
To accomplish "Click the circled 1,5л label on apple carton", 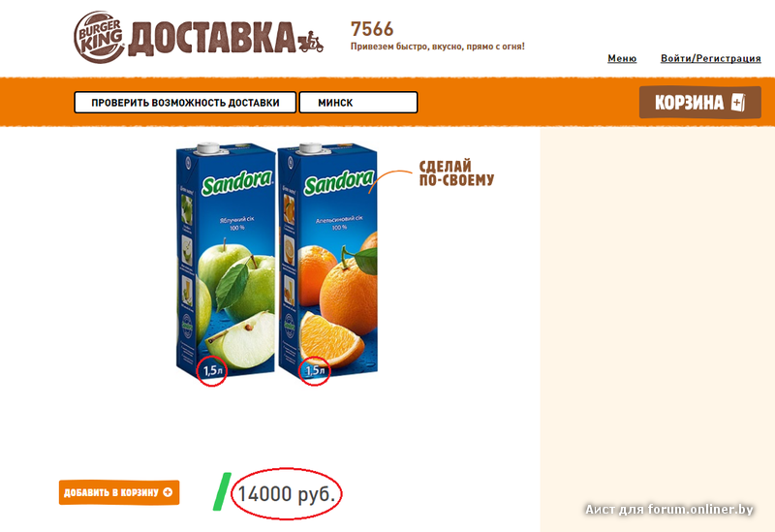I will click(x=212, y=370).
